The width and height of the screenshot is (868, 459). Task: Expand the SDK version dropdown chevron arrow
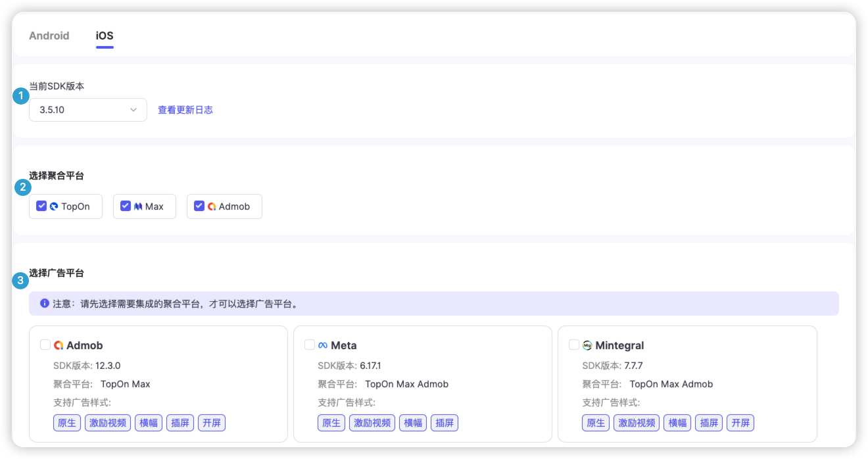coord(133,110)
